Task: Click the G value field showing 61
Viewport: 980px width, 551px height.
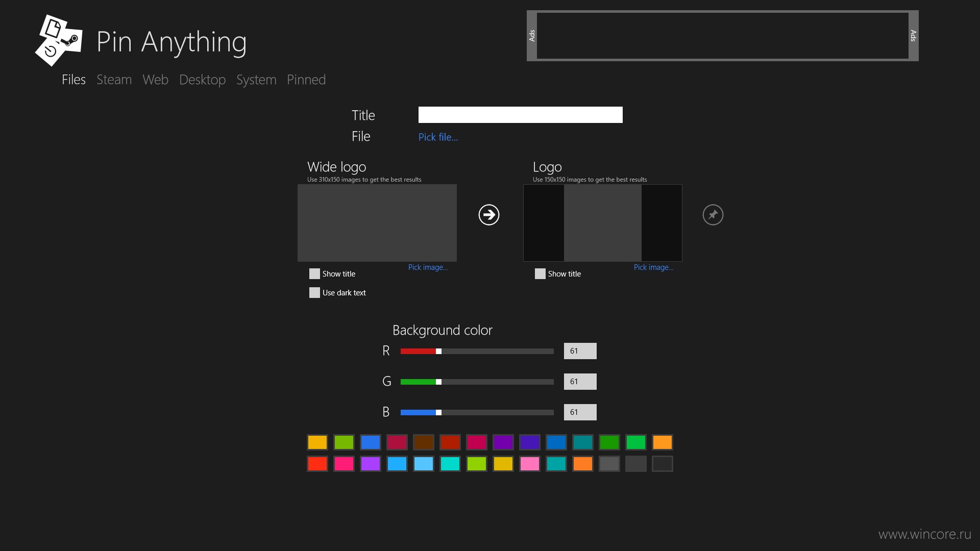Action: pyautogui.click(x=580, y=382)
